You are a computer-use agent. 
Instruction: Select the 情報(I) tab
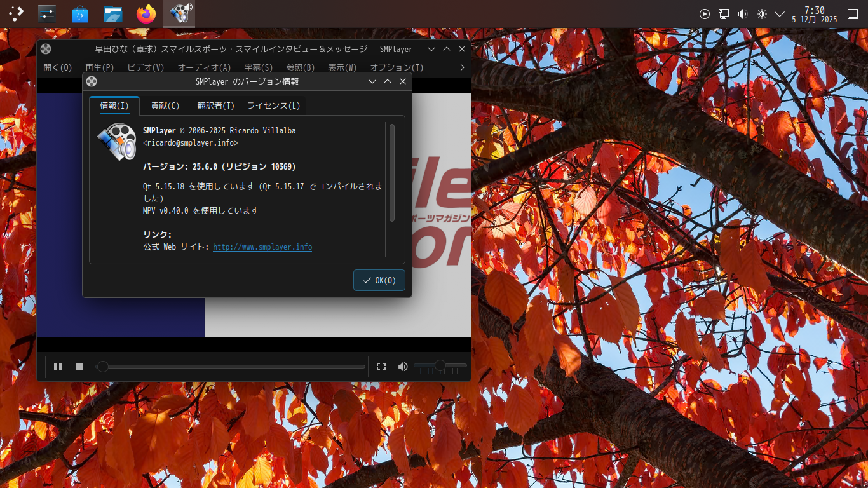click(x=114, y=106)
